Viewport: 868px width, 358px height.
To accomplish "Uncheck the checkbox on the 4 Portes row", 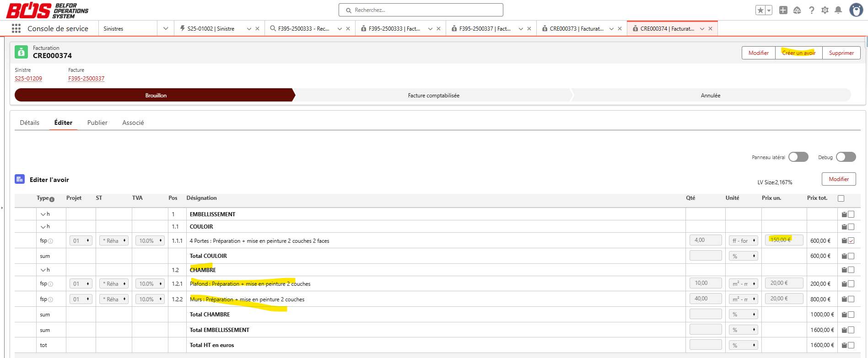I will point(851,240).
